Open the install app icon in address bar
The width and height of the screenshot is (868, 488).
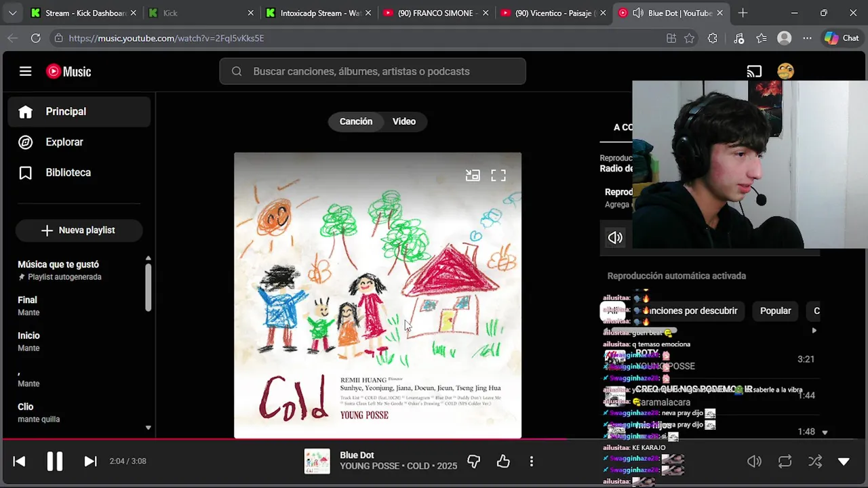pyautogui.click(x=671, y=39)
